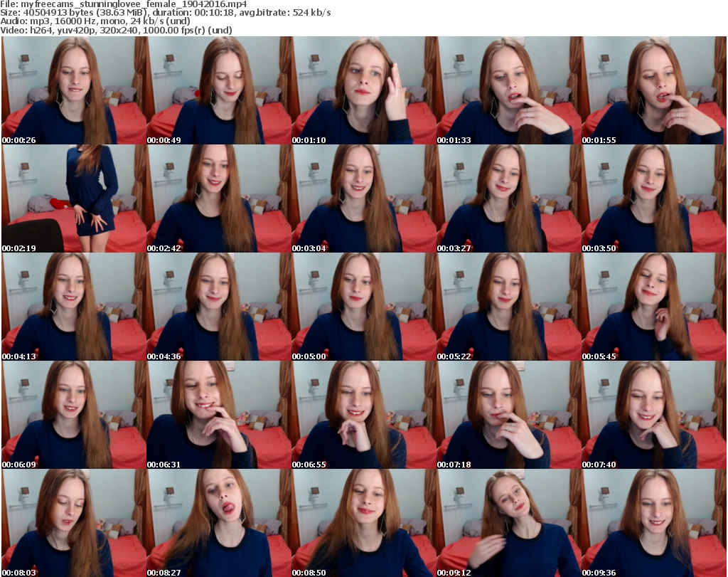The width and height of the screenshot is (728, 577).
Task: Open the frame at 00:01:33
Action: point(509,90)
